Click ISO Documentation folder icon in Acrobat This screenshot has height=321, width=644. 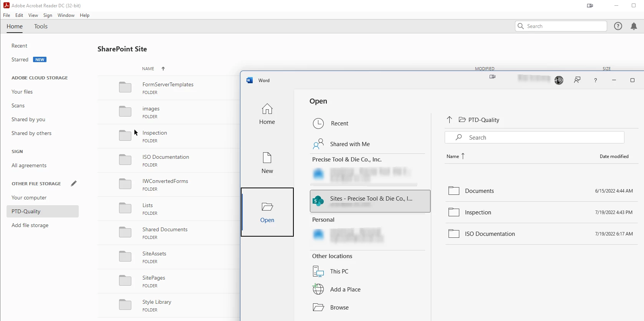pyautogui.click(x=125, y=160)
